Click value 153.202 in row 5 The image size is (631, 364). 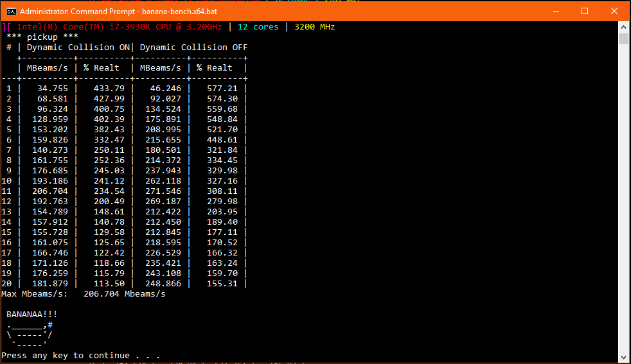(50, 130)
